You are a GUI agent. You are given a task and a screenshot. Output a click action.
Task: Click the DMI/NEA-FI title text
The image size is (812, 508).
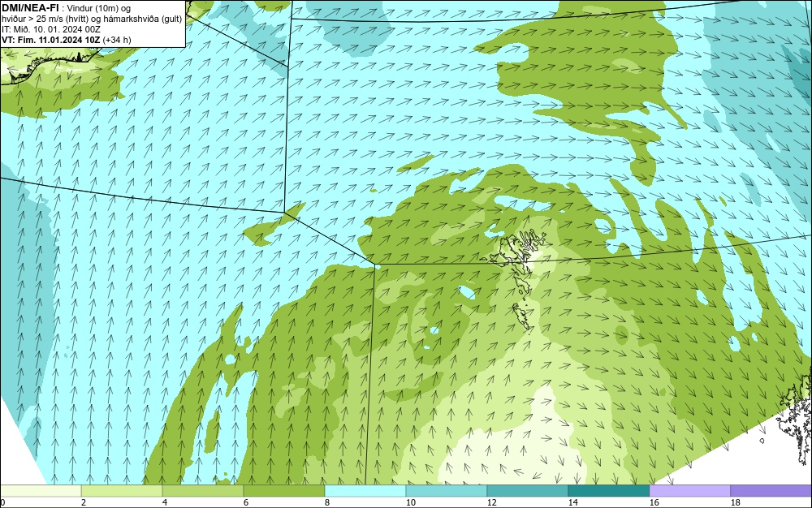[x=30, y=7]
